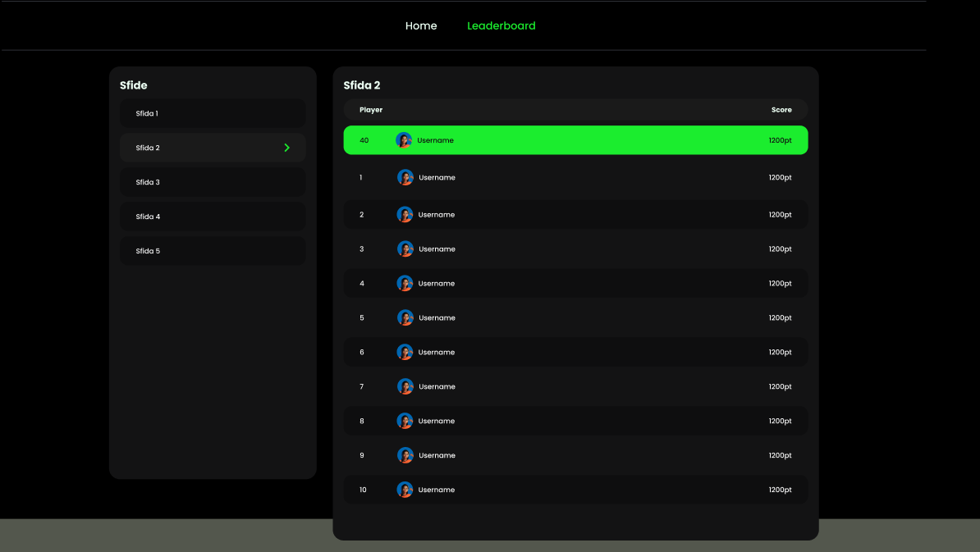The height and width of the screenshot is (552, 980).
Task: Click the rank 3 player's avatar icon
Action: click(405, 249)
